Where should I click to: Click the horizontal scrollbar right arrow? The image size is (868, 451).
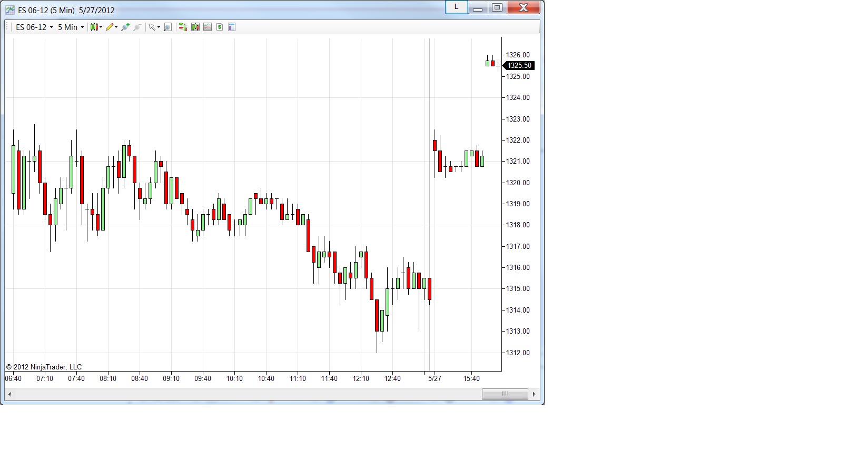click(534, 394)
